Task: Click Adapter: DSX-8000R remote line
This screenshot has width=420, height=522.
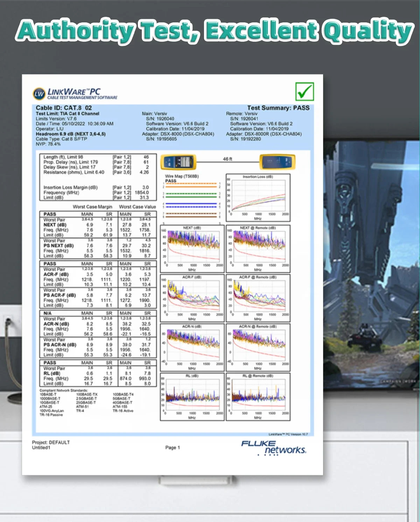Action: (264, 134)
